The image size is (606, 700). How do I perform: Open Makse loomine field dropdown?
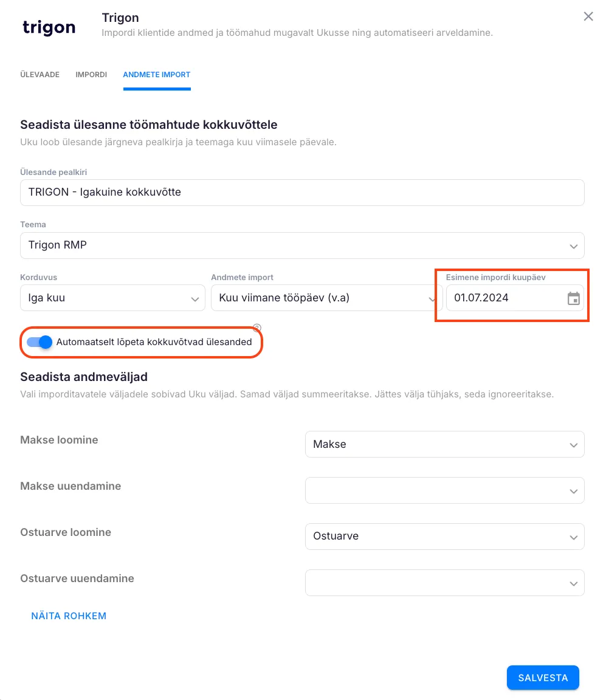[444, 444]
